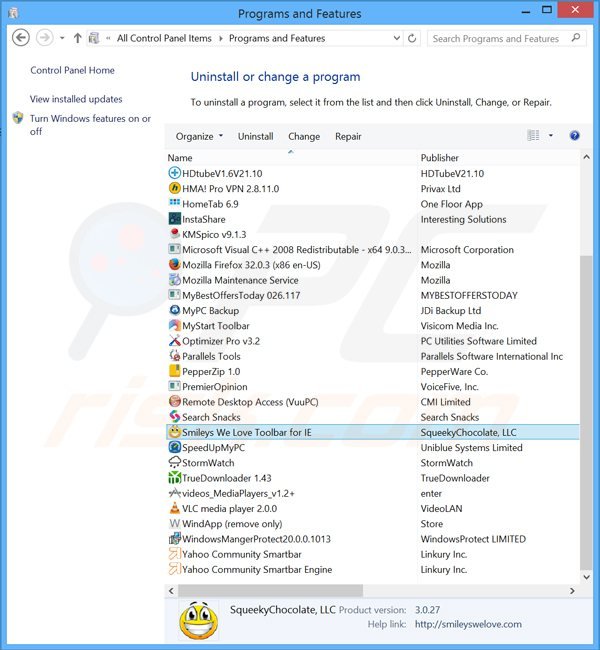The image size is (600, 650).
Task: Click the VLC media player cone icon
Action: tap(175, 508)
